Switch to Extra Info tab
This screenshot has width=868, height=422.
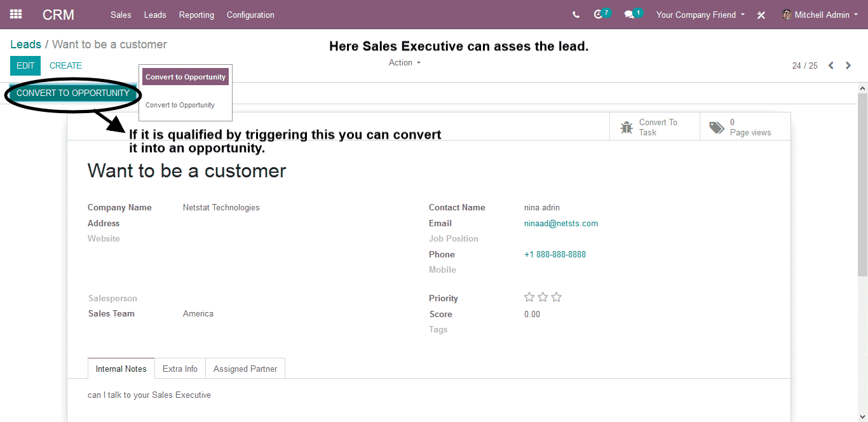180,369
